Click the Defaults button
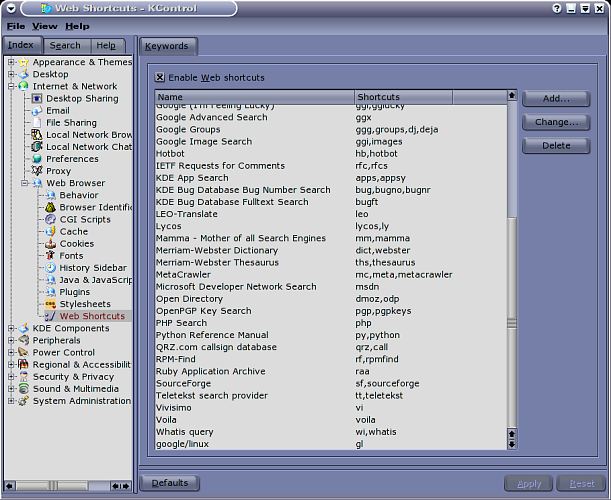Image resolution: width=611 pixels, height=500 pixels. tap(170, 483)
